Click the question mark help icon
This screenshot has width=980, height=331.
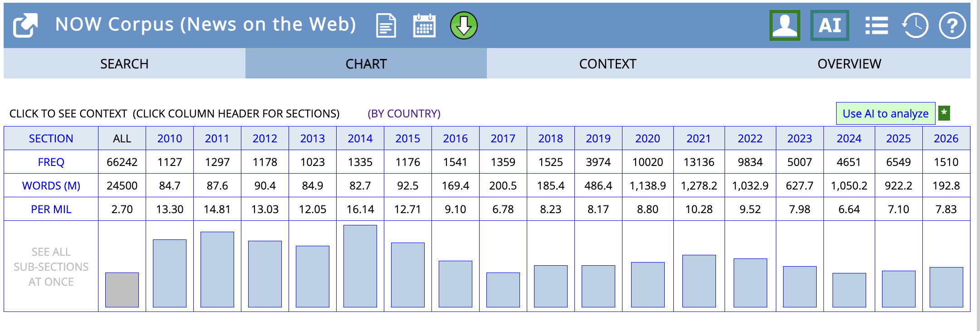[x=952, y=25]
